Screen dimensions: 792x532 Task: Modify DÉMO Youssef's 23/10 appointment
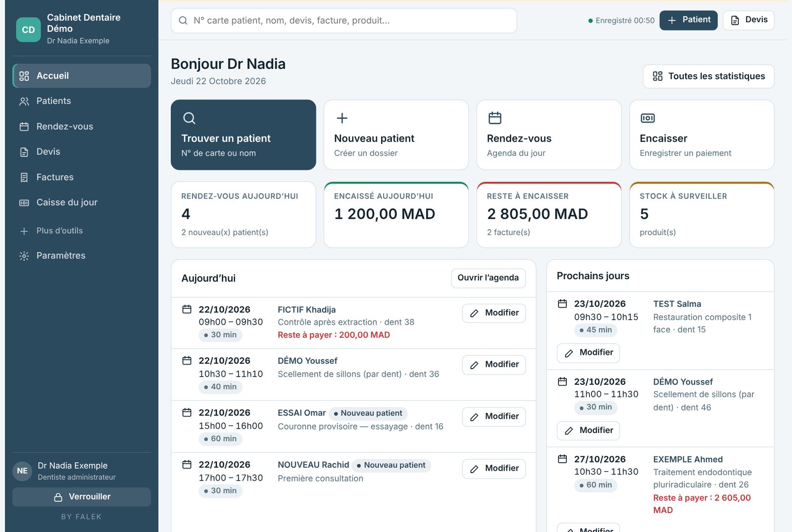(x=589, y=431)
